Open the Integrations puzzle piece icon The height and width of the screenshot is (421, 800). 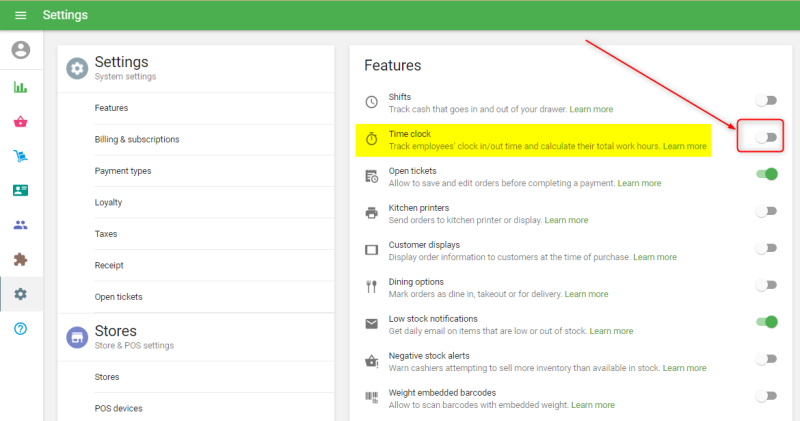click(20, 259)
